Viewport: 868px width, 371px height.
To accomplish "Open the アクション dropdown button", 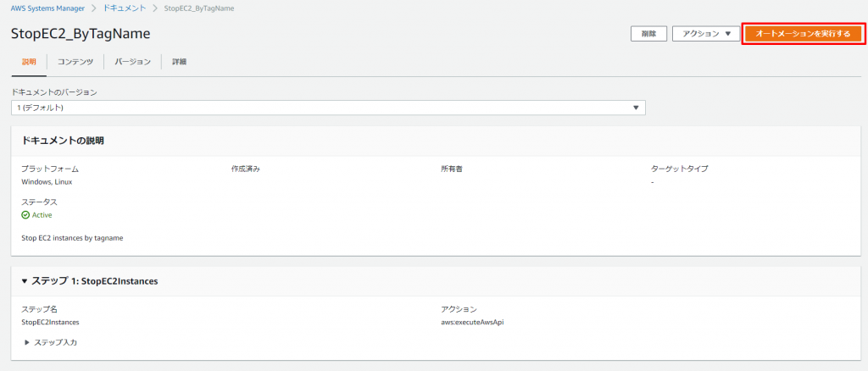I will tap(706, 34).
